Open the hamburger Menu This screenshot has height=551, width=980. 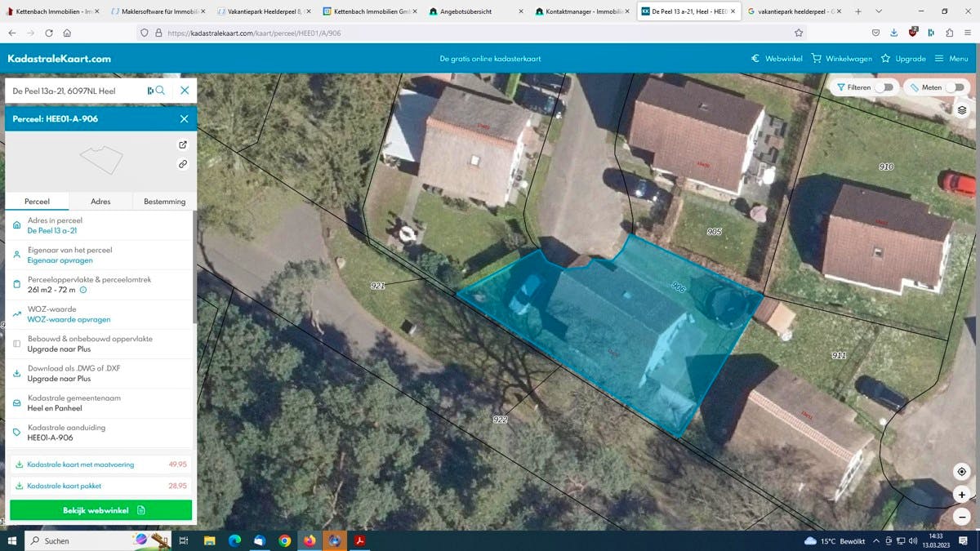951,59
